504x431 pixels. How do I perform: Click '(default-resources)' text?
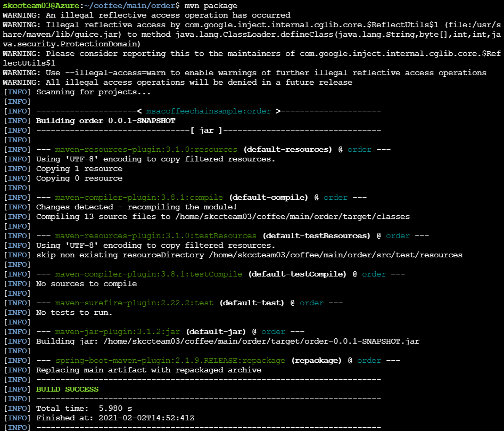click(x=288, y=150)
